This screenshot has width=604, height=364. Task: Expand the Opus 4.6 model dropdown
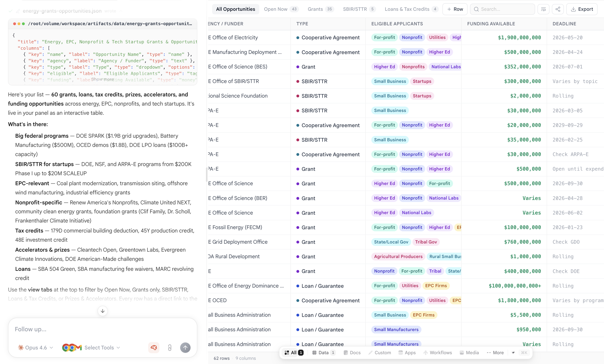point(36,347)
